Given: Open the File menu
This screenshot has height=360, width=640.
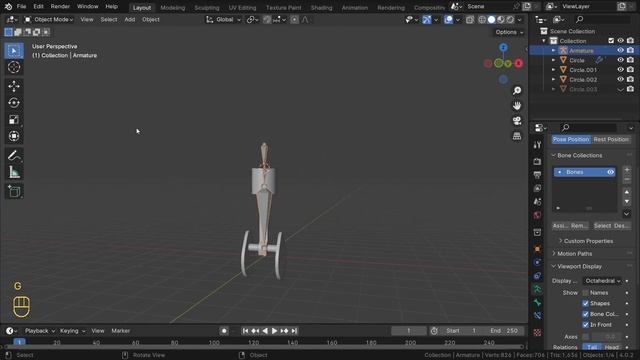Looking at the screenshot, I should click(21, 7).
